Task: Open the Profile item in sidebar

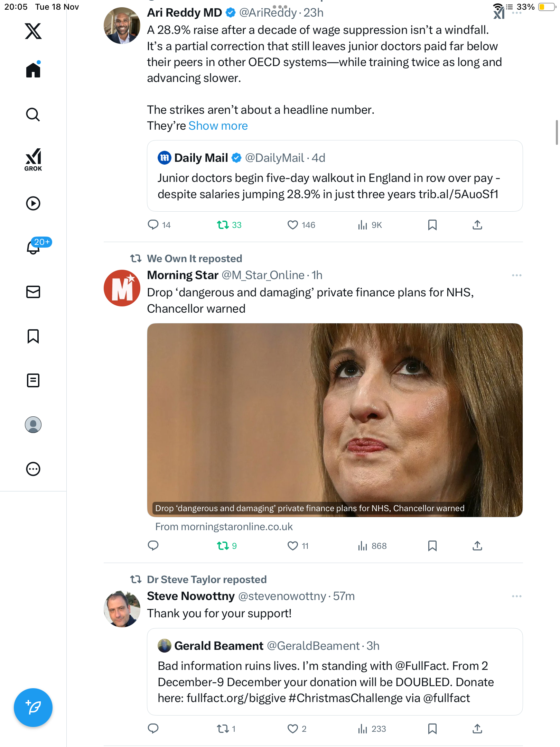Action: tap(33, 425)
